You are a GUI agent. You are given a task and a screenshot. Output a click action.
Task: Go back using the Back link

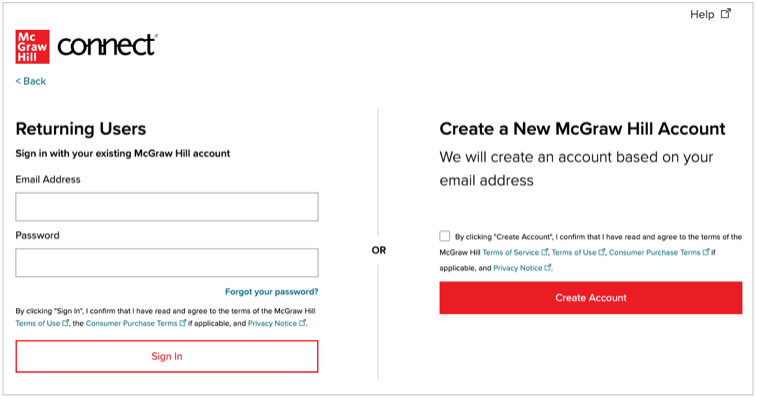pos(31,81)
